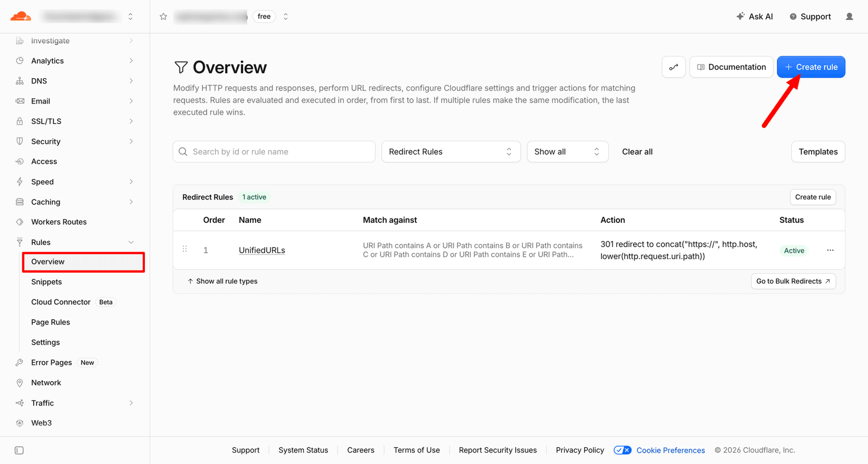Open Cloud Connector beta page
This screenshot has width=868, height=464.
coord(61,302)
